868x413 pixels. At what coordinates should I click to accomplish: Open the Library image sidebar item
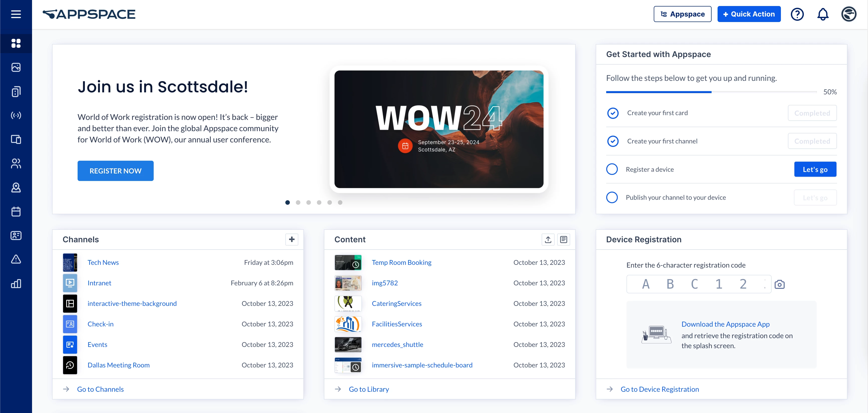click(16, 67)
